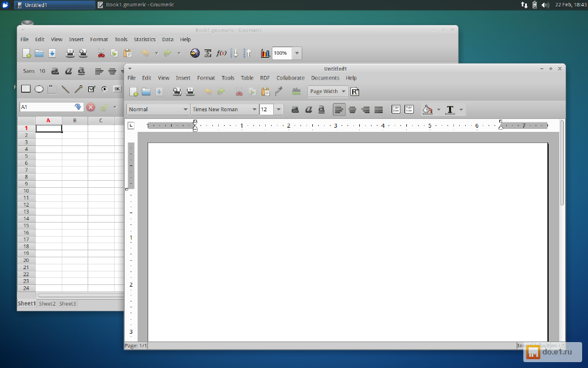The width and height of the screenshot is (588, 368).
Task: Switch to Sheet3 tab in Gnumeric
Action: point(68,303)
